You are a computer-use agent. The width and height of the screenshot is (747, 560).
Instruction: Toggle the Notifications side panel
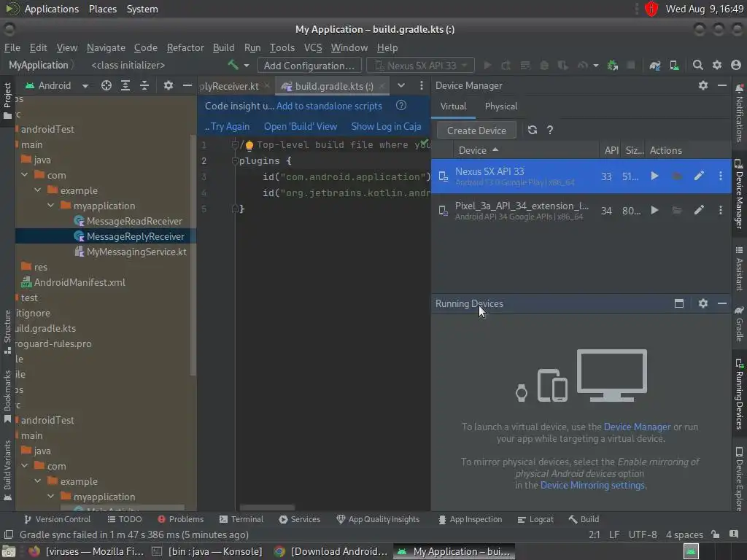(x=740, y=113)
